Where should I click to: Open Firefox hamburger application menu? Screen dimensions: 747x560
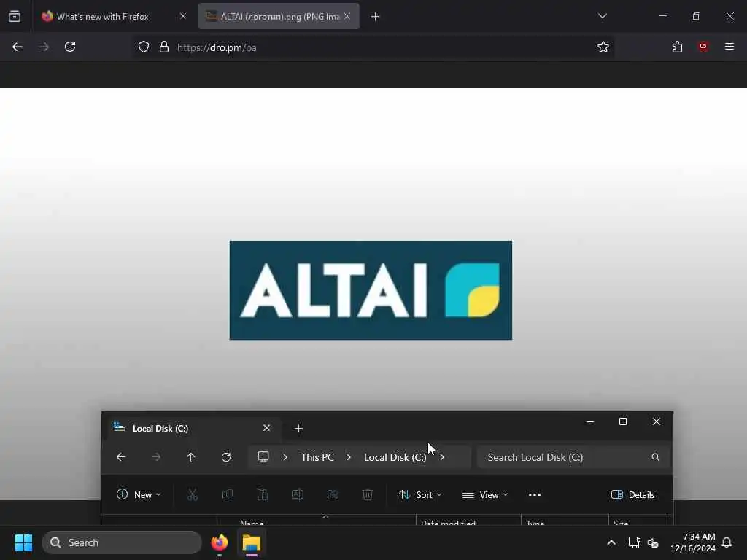[729, 47]
